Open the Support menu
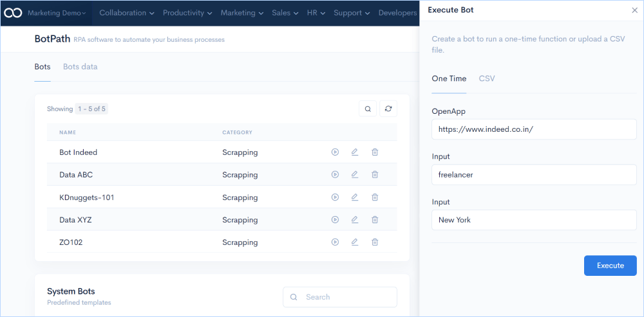The width and height of the screenshot is (644, 317). click(352, 13)
